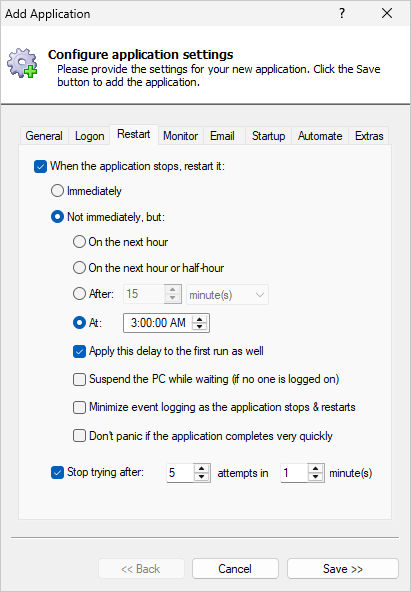Click the 3:00:00 AM time field

pos(158,323)
